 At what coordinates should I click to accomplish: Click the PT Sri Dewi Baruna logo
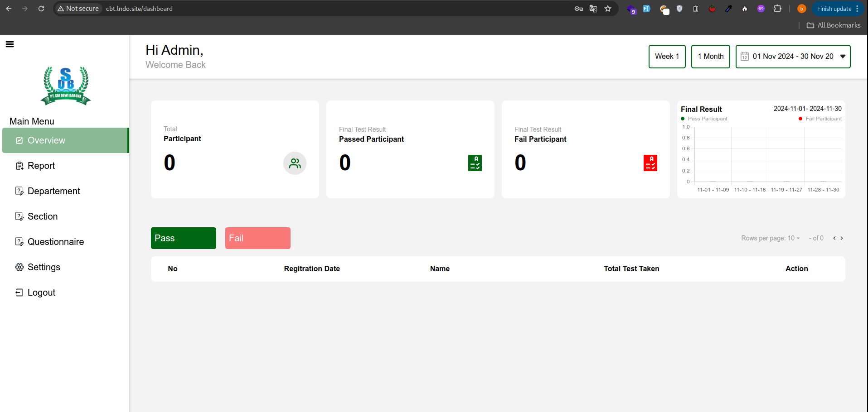pos(66,86)
